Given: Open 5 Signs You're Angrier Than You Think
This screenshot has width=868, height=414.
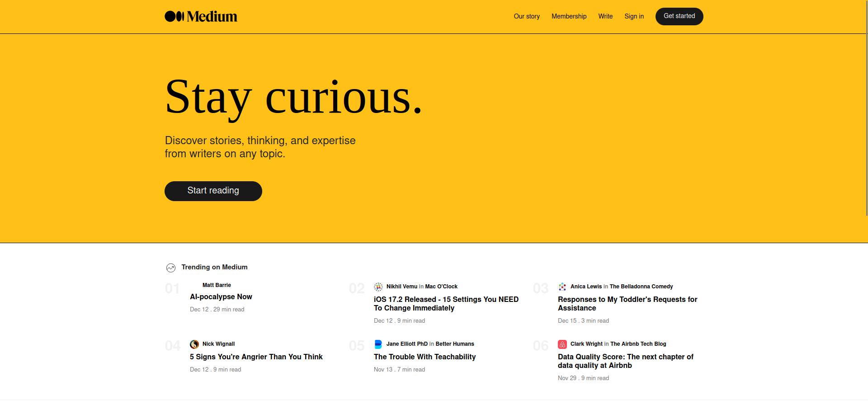Looking at the screenshot, I should click(x=256, y=357).
